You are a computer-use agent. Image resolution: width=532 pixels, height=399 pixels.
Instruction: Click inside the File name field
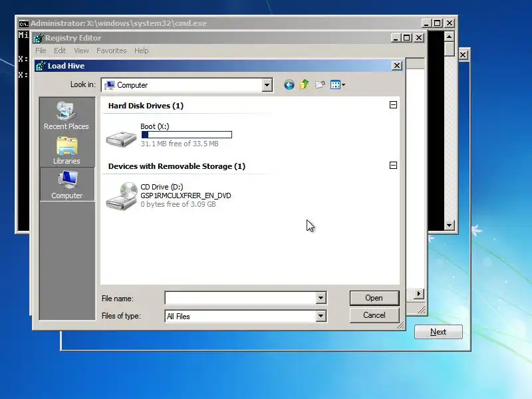click(240, 298)
